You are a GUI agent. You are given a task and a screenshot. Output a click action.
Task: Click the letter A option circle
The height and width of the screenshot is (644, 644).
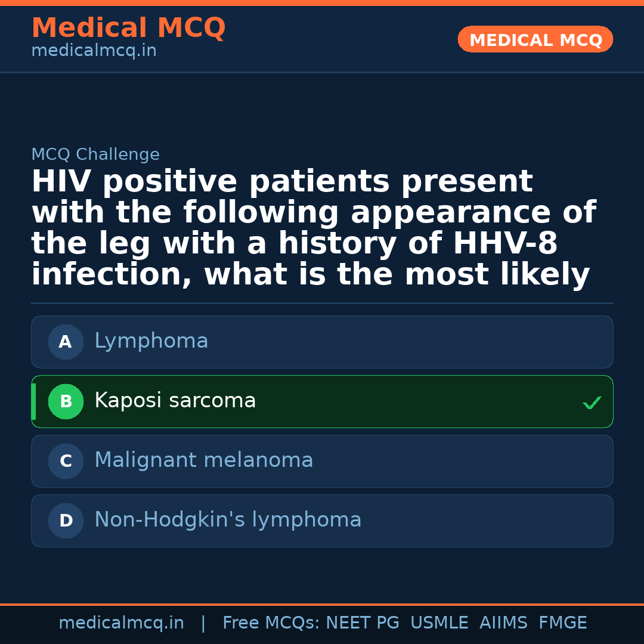(x=66, y=342)
